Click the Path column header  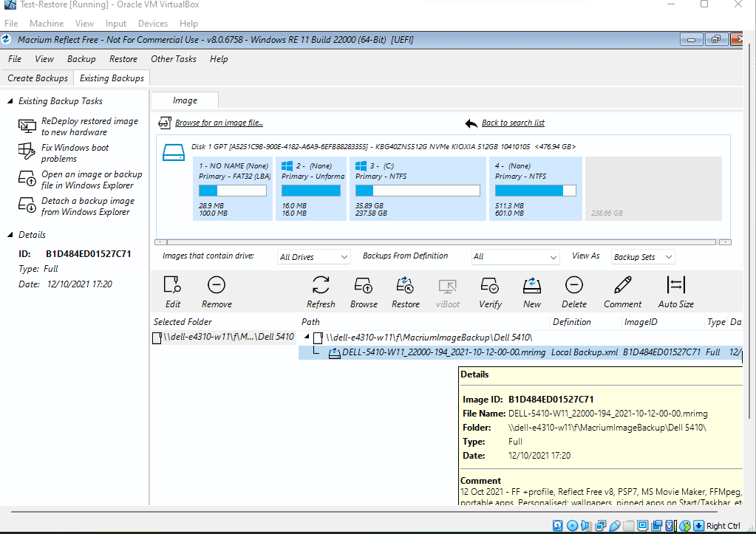[x=310, y=322]
